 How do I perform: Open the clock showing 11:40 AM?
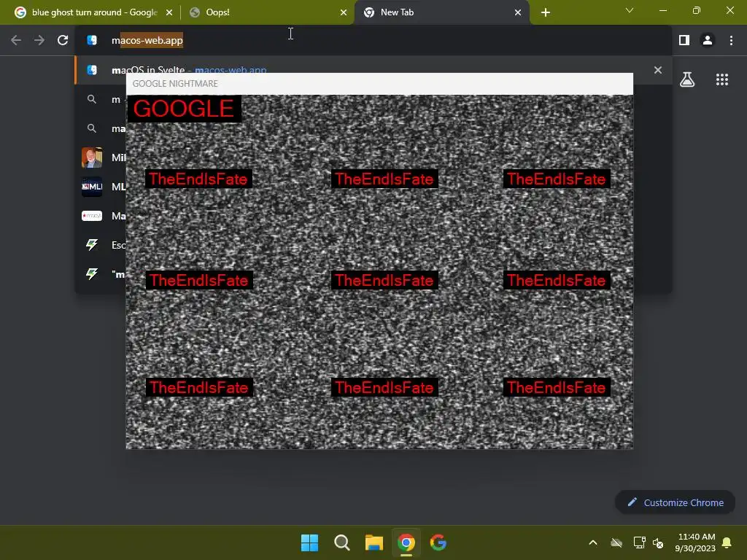695,542
